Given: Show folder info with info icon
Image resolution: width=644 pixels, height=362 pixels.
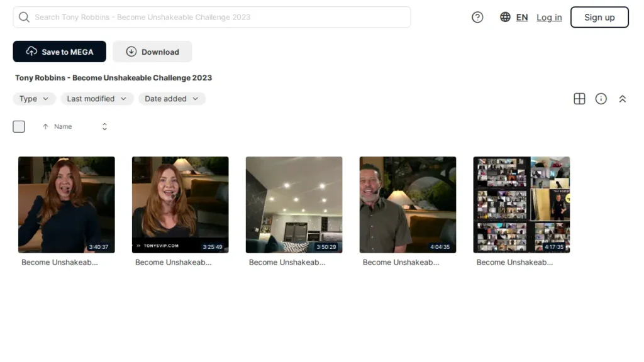Looking at the screenshot, I should click(601, 99).
